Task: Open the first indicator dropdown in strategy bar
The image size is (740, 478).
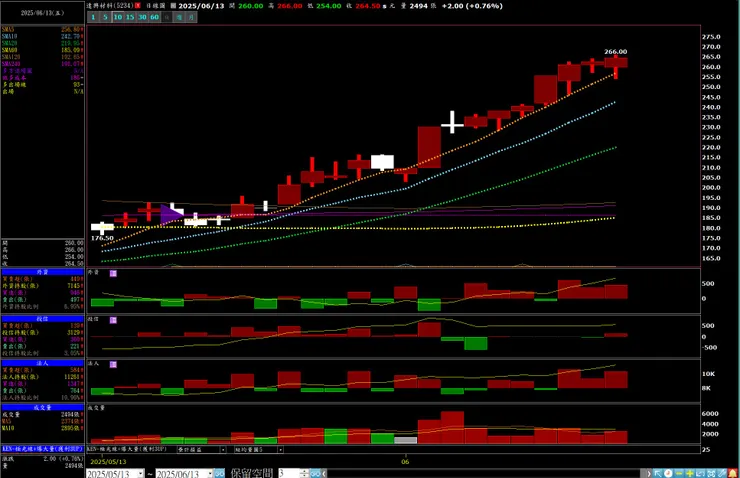Action: point(223,450)
